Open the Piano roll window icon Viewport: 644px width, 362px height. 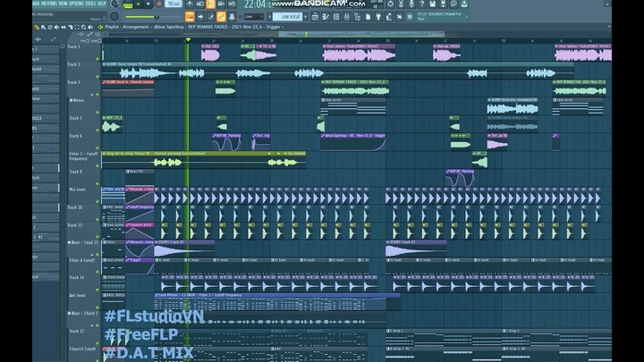point(326,17)
